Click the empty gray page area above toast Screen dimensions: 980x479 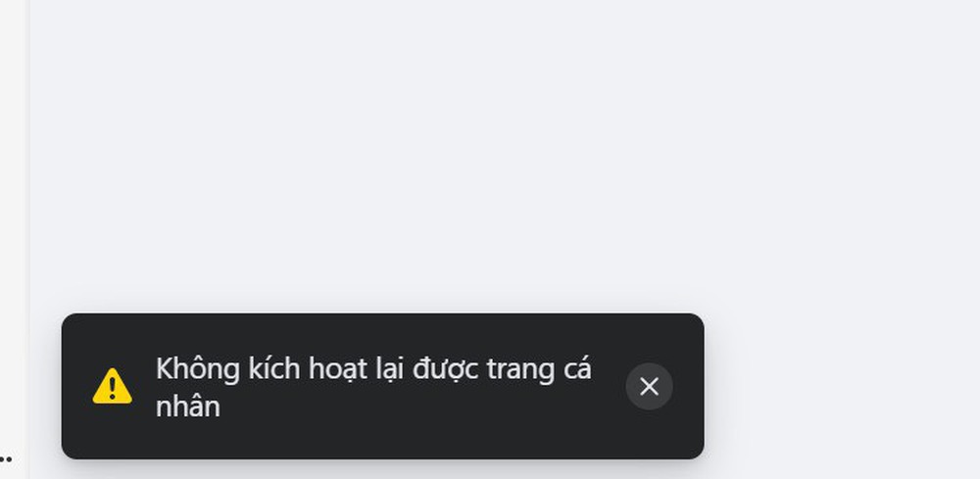pos(500,156)
